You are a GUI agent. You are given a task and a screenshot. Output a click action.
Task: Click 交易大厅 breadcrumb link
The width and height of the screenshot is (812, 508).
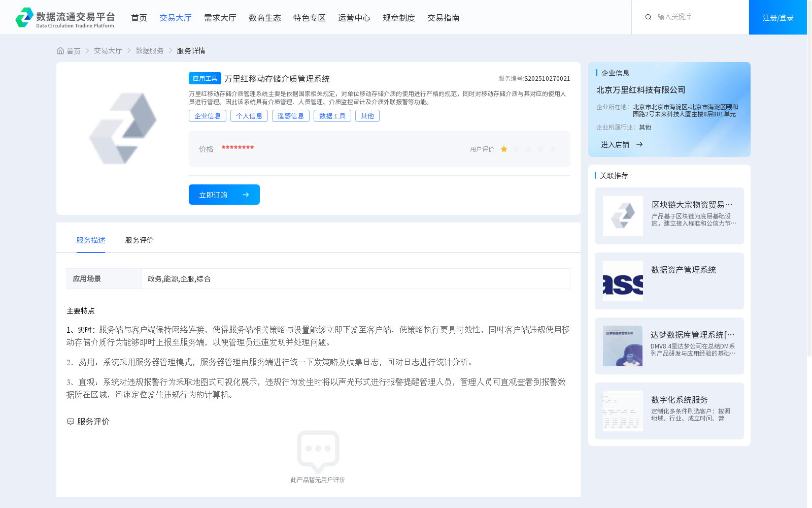(108, 51)
